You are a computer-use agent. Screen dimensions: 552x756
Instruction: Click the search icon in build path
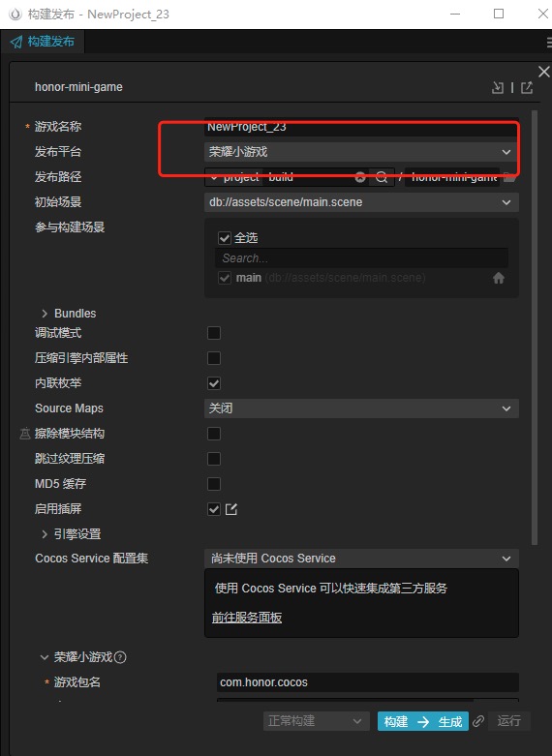(382, 177)
